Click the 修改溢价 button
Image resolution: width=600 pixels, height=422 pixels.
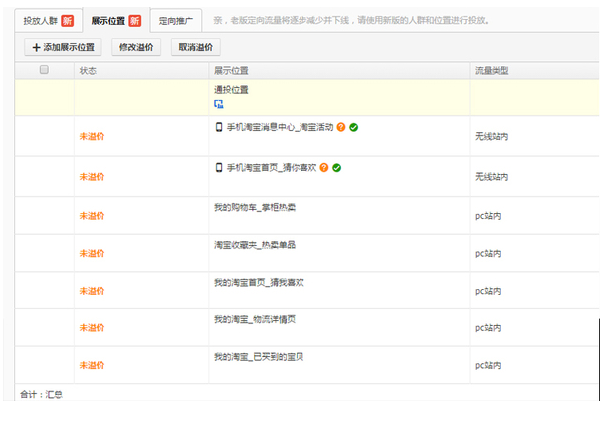point(136,47)
